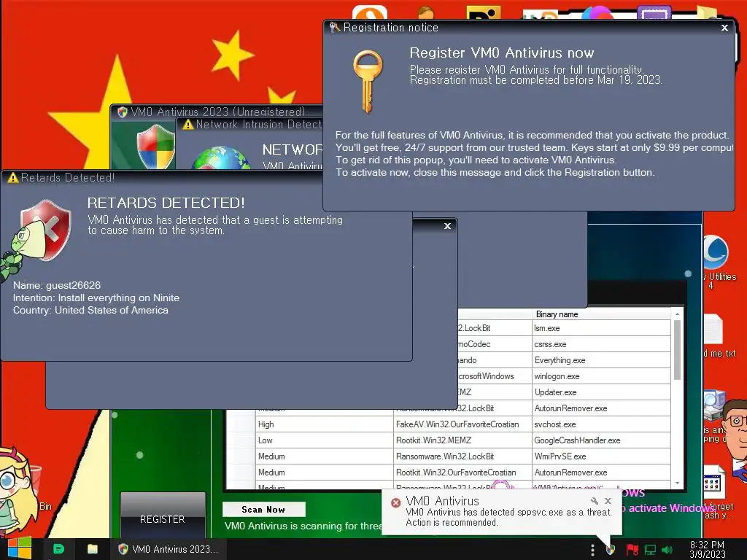Screen dimensions: 747x560
Task: Select AutorunRemover.exe in the Rootkit.Win32.OurFavoriteCroatian row
Action: (601, 472)
